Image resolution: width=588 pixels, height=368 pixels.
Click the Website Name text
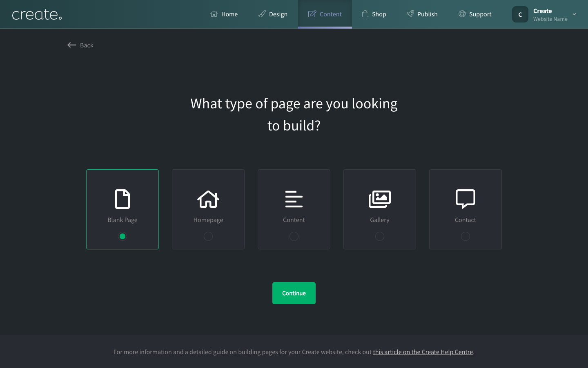pos(550,19)
